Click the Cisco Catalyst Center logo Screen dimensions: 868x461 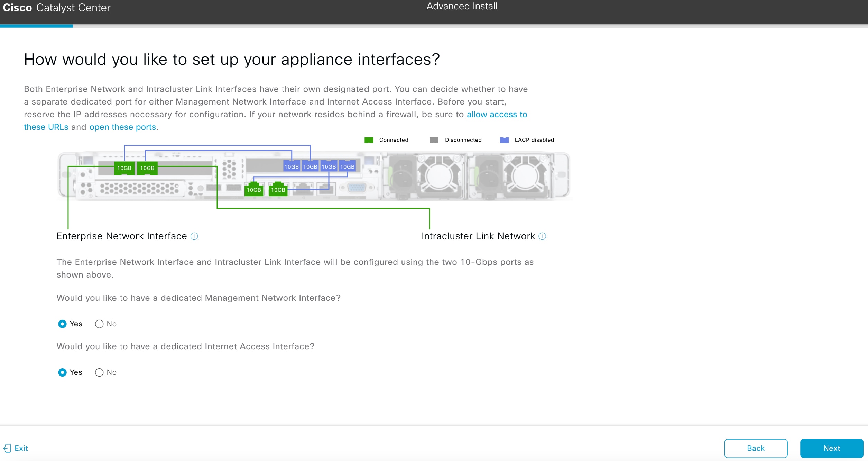[x=56, y=7]
